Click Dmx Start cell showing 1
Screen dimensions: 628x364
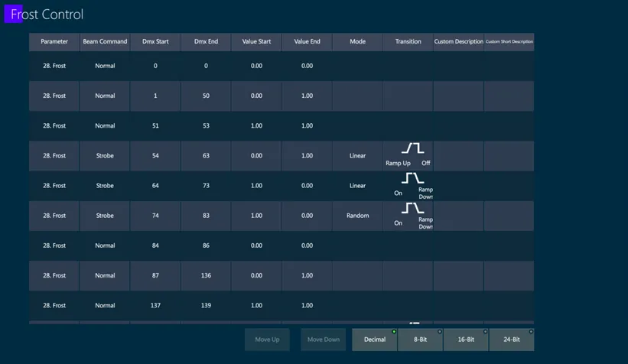pos(155,96)
